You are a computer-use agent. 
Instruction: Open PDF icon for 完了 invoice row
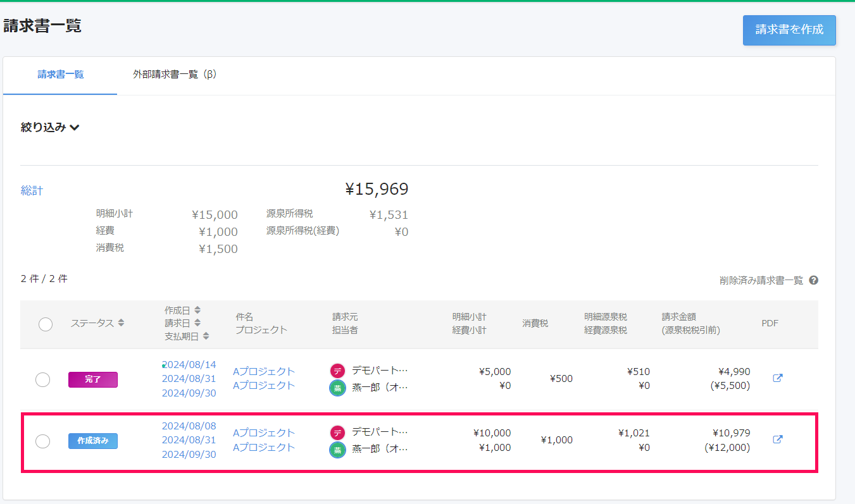point(778,378)
